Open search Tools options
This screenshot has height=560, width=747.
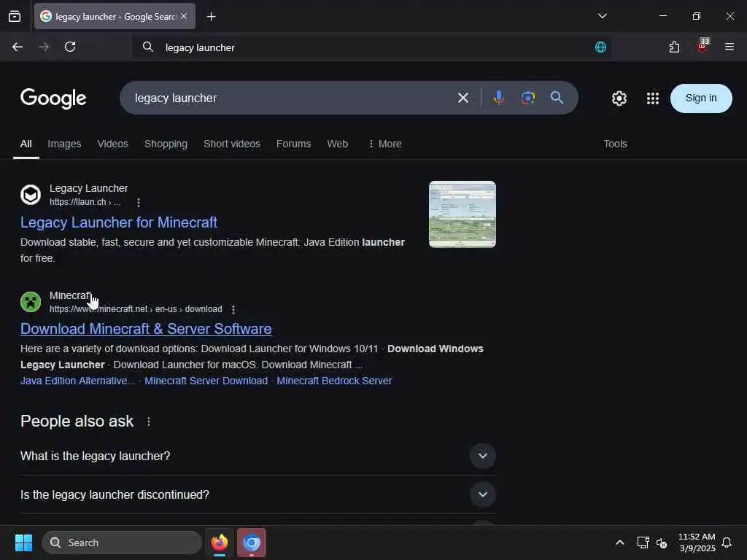(x=615, y=144)
